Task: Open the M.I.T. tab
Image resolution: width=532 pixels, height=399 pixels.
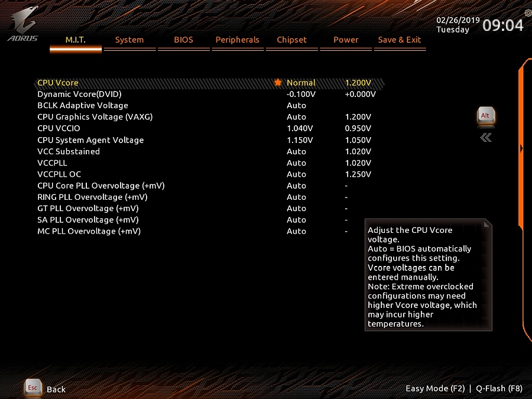Action: (x=76, y=40)
